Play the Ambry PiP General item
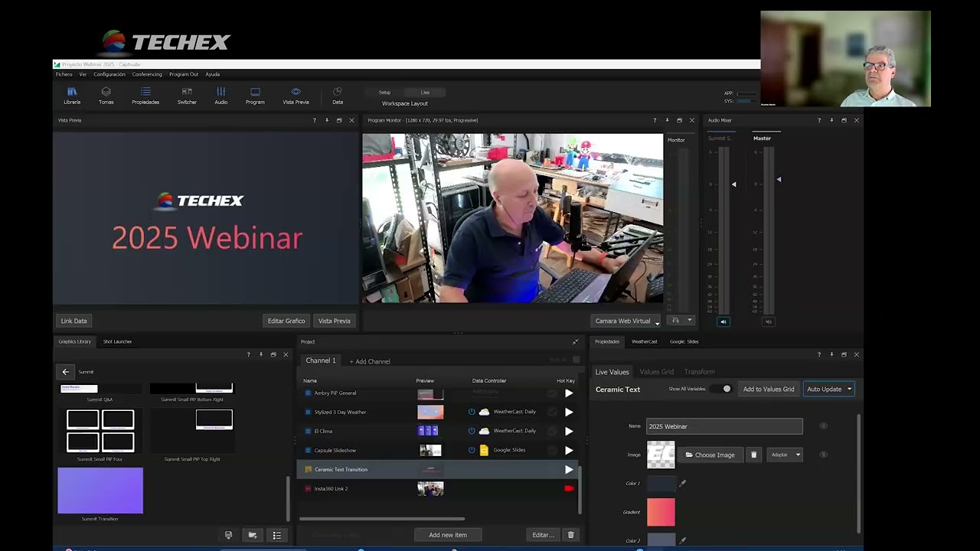980x551 pixels. (569, 393)
